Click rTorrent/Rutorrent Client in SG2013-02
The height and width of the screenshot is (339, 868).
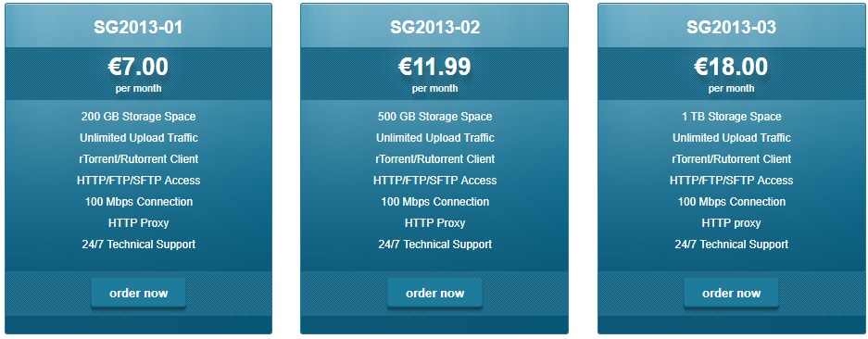pyautogui.click(x=434, y=159)
